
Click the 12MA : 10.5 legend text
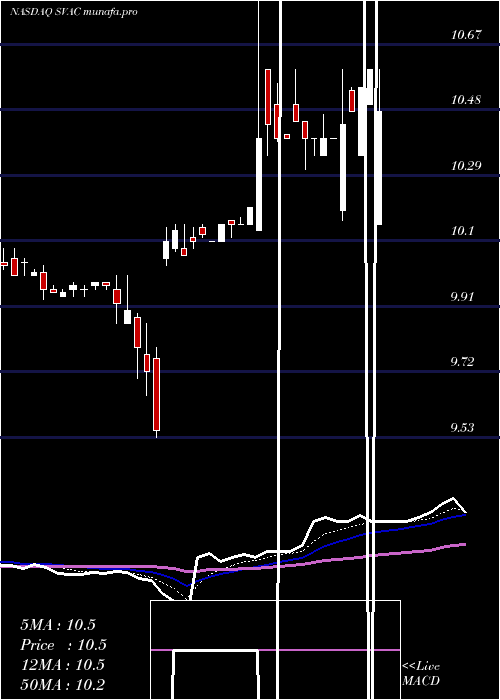62,665
